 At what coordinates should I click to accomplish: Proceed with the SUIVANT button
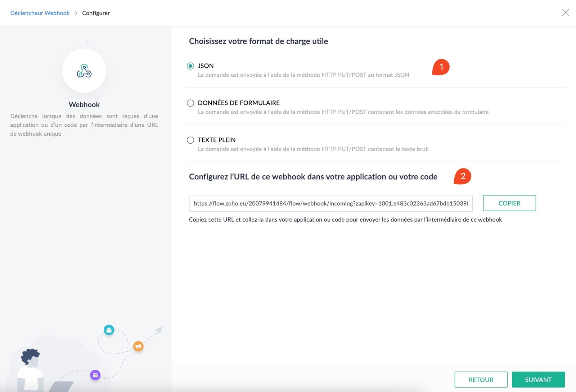(538, 380)
